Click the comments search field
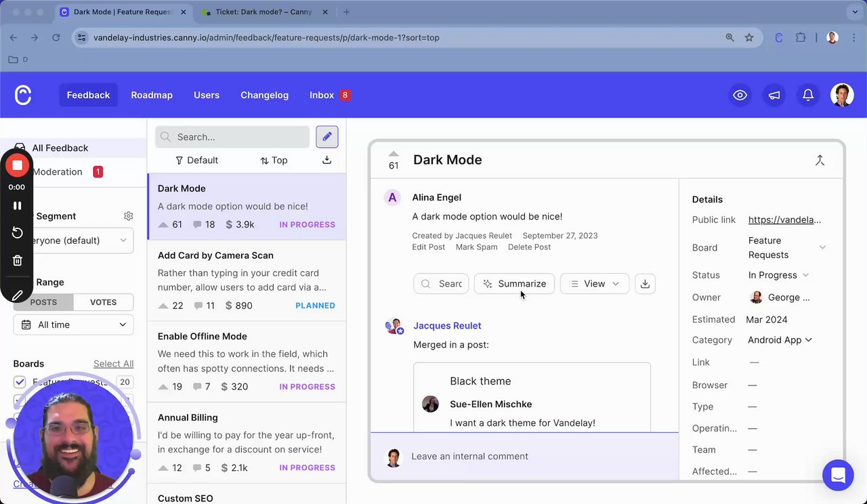867x504 pixels. click(441, 284)
